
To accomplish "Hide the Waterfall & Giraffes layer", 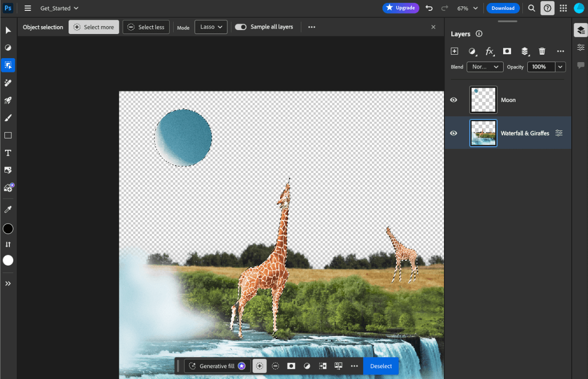I will tap(453, 133).
